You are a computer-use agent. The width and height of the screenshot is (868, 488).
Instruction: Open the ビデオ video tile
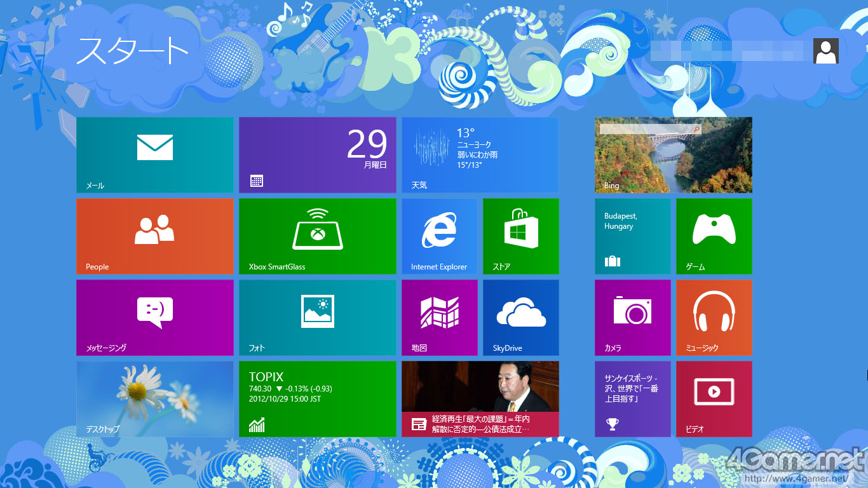click(714, 399)
